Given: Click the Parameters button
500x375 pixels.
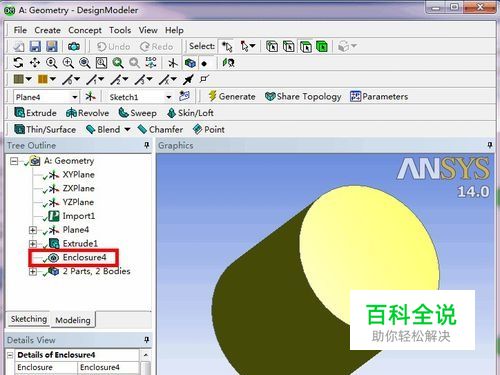Looking at the screenshot, I should [x=379, y=96].
